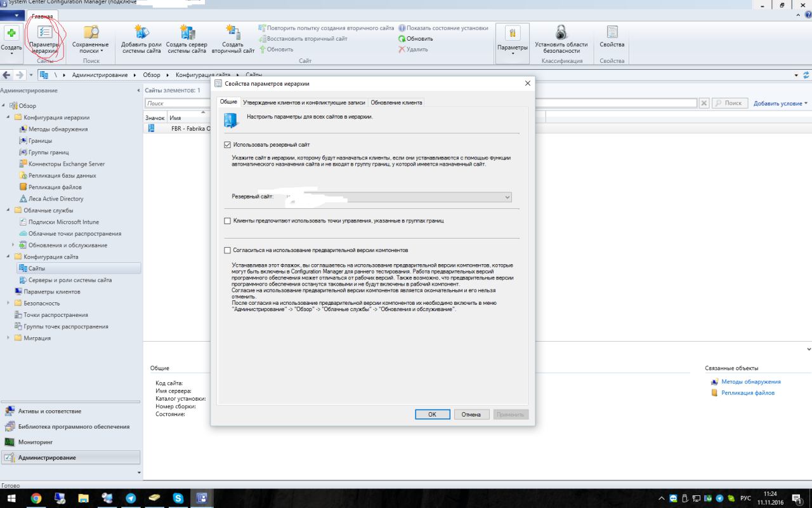This screenshot has width=812, height=508.
Task: Close the Свойства параметров иерархии dialog
Action: click(x=528, y=83)
